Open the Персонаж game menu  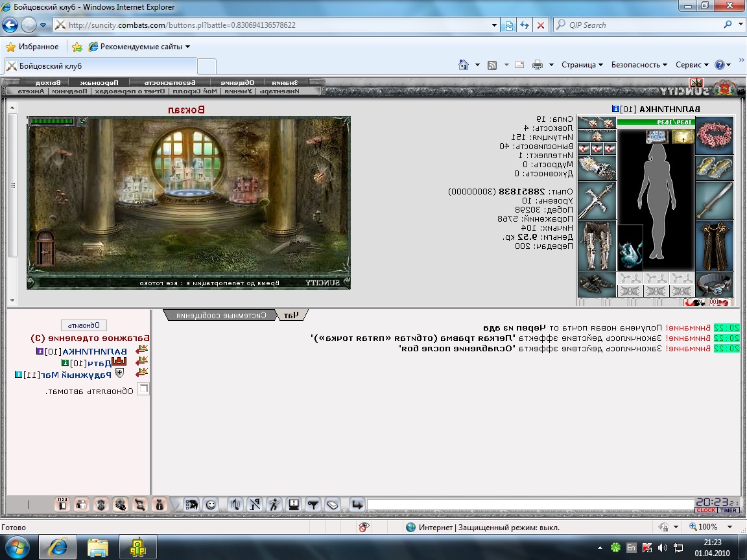pyautogui.click(x=99, y=82)
